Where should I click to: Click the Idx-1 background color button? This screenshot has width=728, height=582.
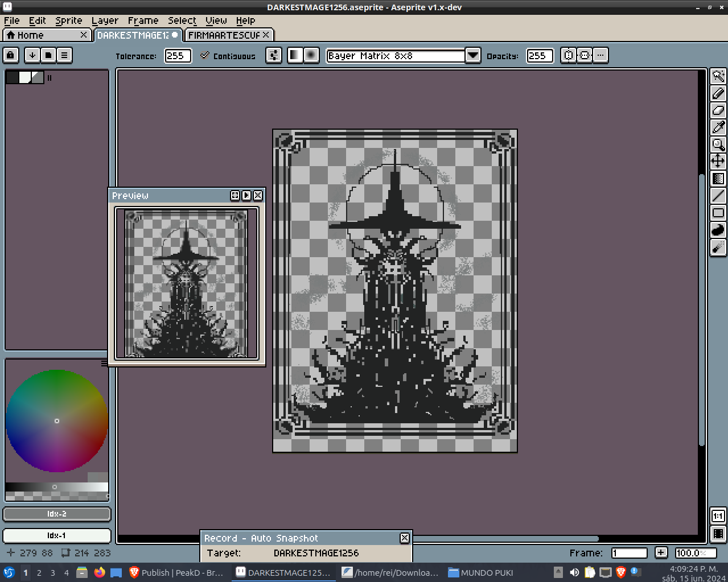click(57, 535)
